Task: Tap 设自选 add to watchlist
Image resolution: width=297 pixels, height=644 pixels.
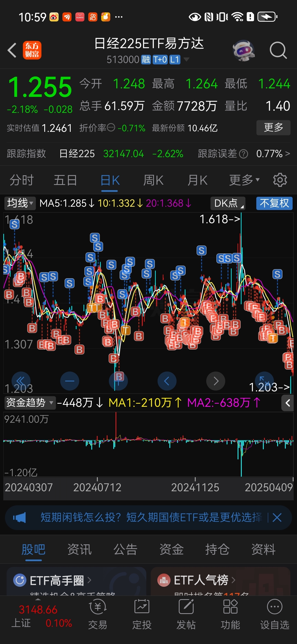Action: pos(275,615)
